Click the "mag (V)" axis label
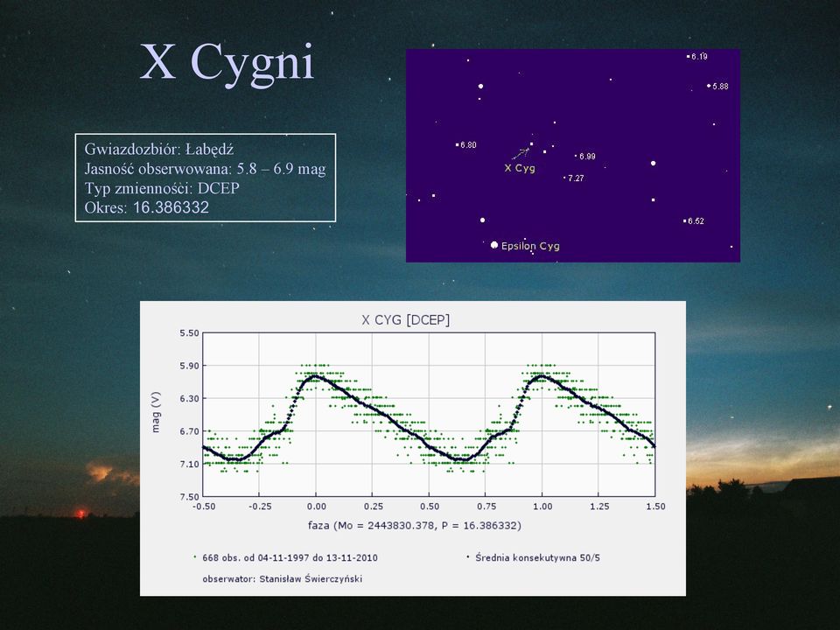The height and width of the screenshot is (630, 840). tap(156, 412)
